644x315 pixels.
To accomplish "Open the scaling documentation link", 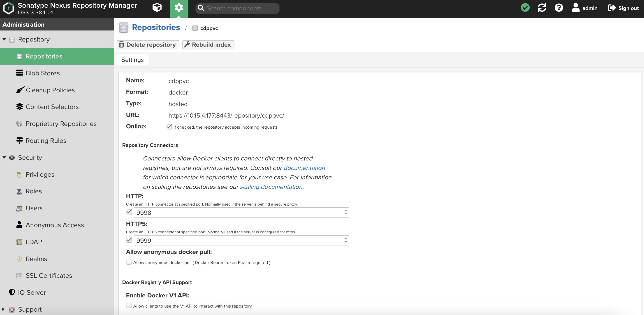I will [x=271, y=187].
